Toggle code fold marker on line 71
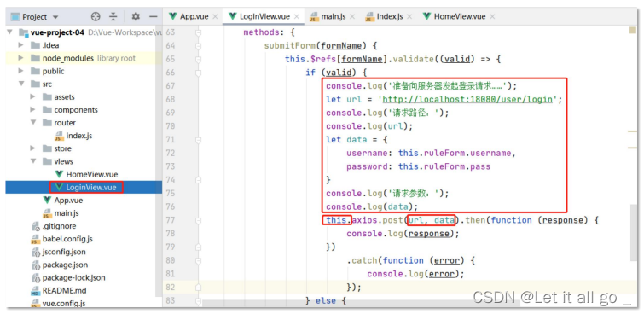 click(x=199, y=140)
